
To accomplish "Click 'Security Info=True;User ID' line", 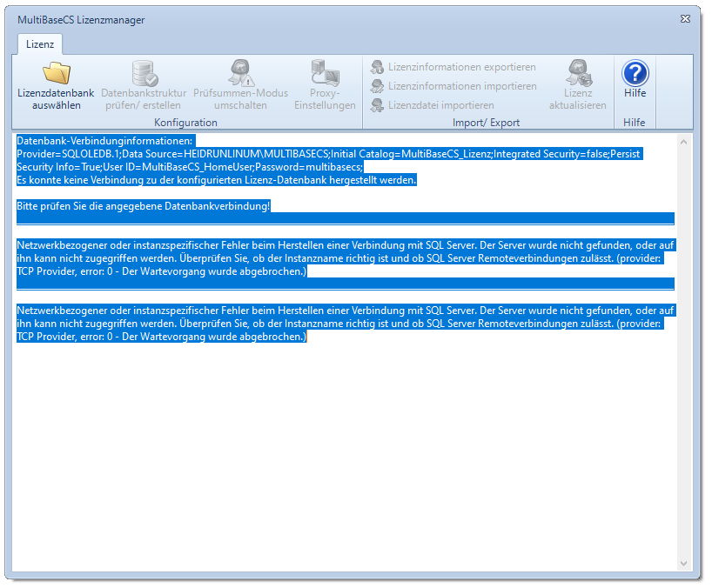I will [190, 167].
